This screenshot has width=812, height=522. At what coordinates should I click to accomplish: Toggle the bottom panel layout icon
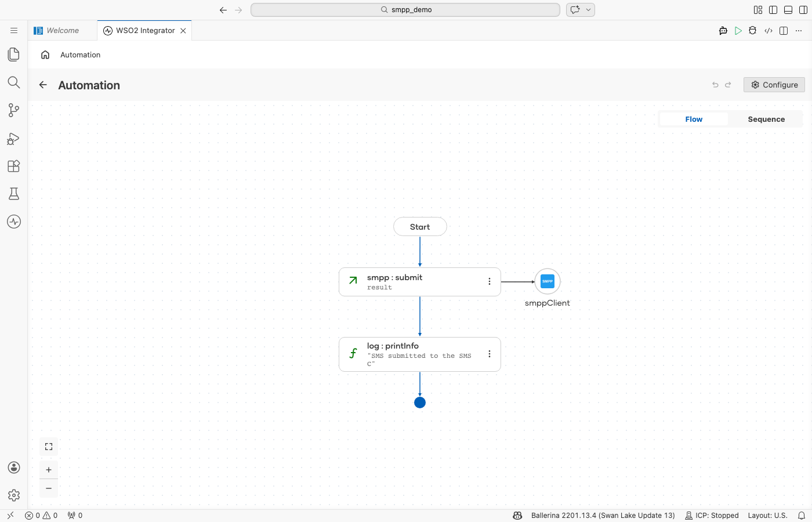coord(788,10)
